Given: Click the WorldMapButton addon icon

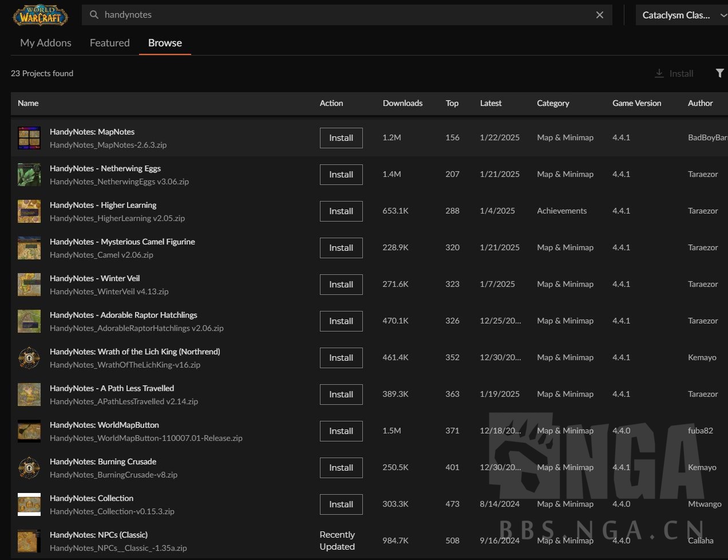Looking at the screenshot, I should (29, 431).
